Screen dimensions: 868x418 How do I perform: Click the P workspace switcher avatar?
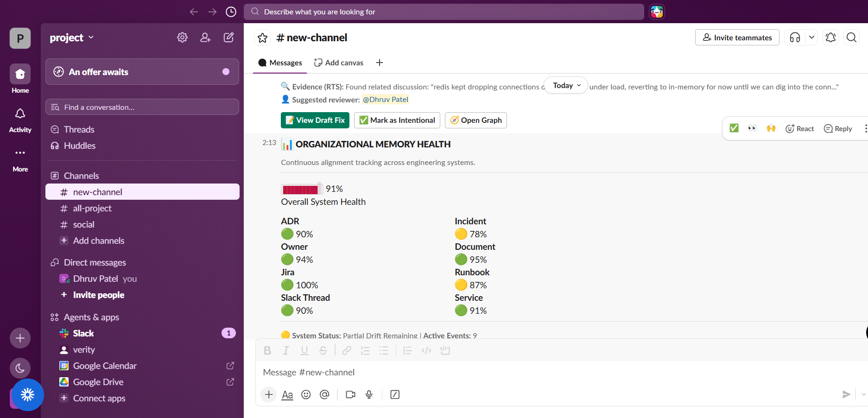[20, 38]
